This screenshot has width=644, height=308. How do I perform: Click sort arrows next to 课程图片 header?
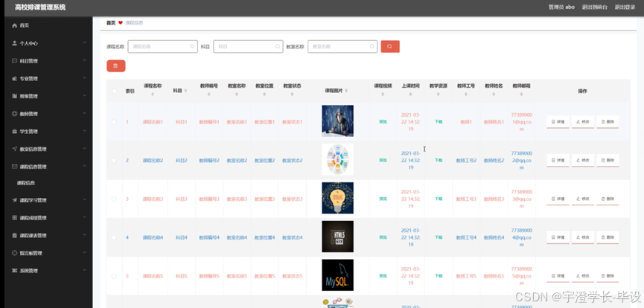pos(346,91)
